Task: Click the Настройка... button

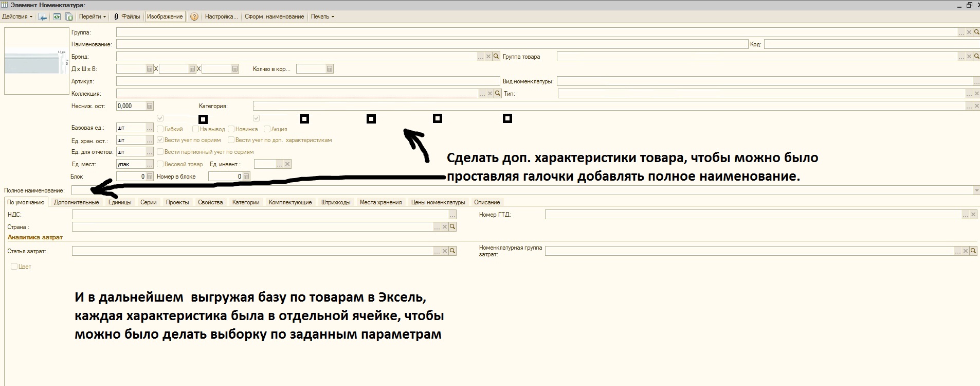Action: [221, 16]
